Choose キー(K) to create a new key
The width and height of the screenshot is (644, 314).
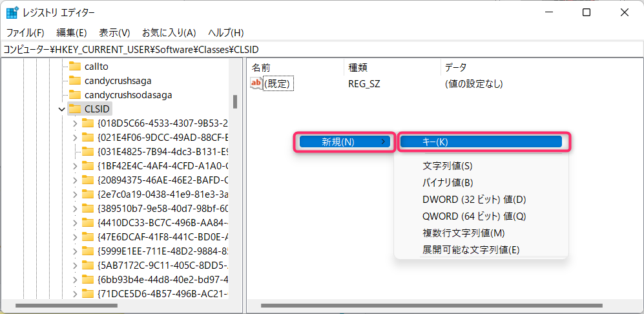pyautogui.click(x=481, y=141)
